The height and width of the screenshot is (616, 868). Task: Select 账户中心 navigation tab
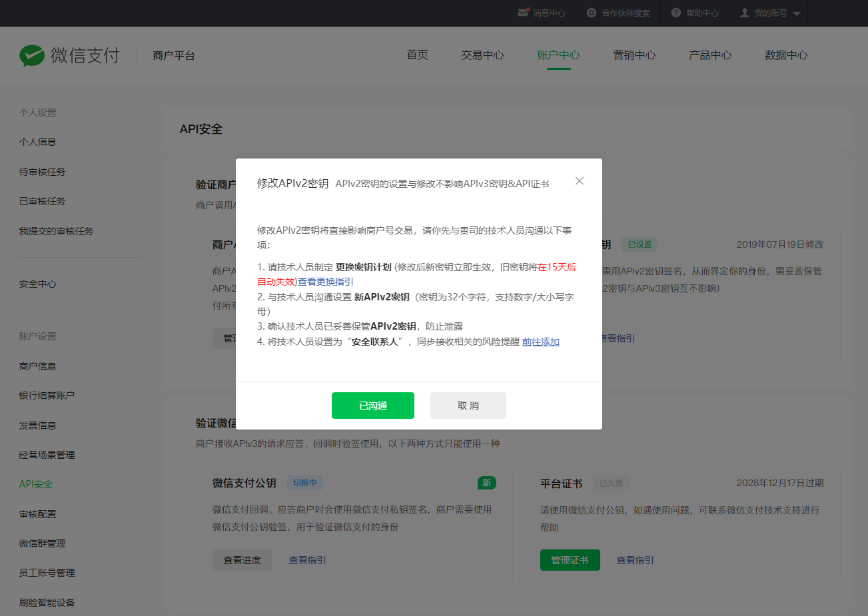[x=559, y=55]
